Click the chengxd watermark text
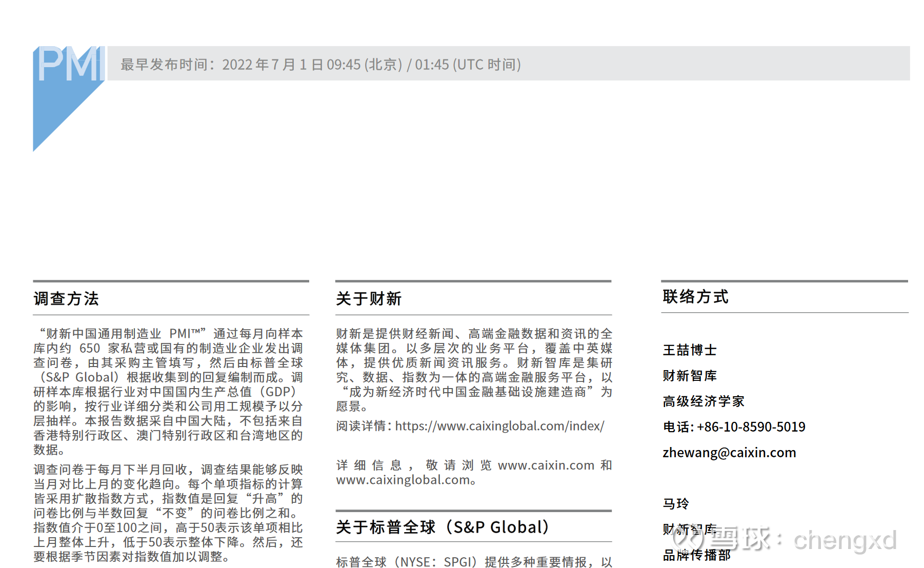The height and width of the screenshot is (568, 924). click(x=846, y=541)
